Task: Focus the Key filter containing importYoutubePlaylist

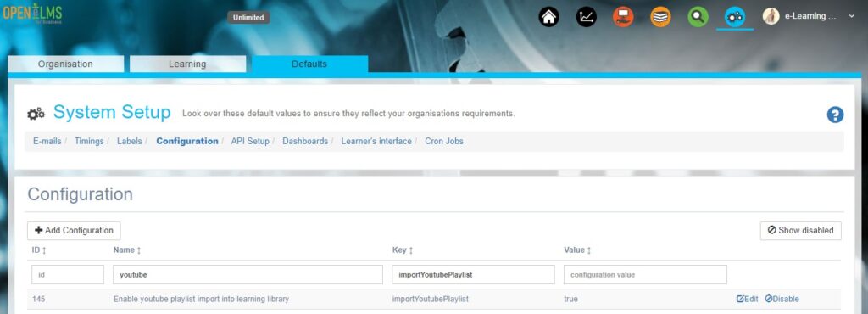Action: [473, 275]
